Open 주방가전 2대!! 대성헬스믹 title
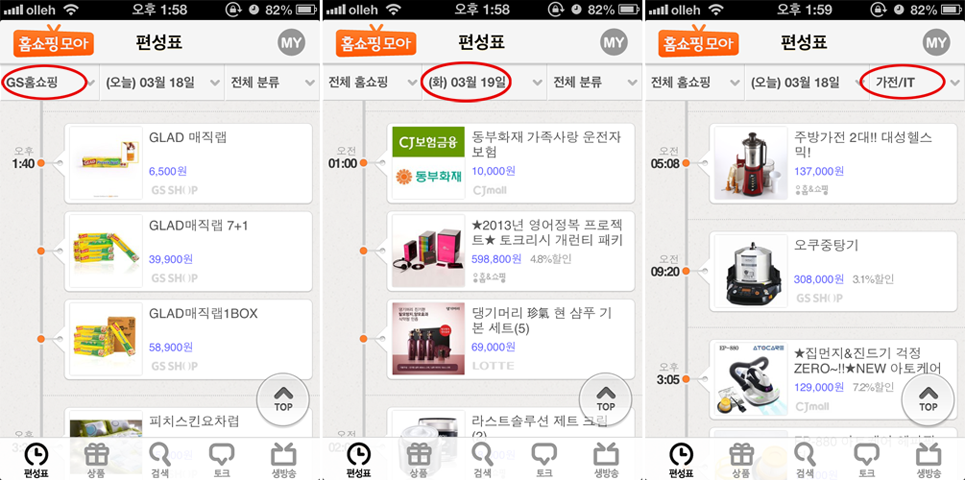This screenshot has height=480, width=965. [x=863, y=144]
